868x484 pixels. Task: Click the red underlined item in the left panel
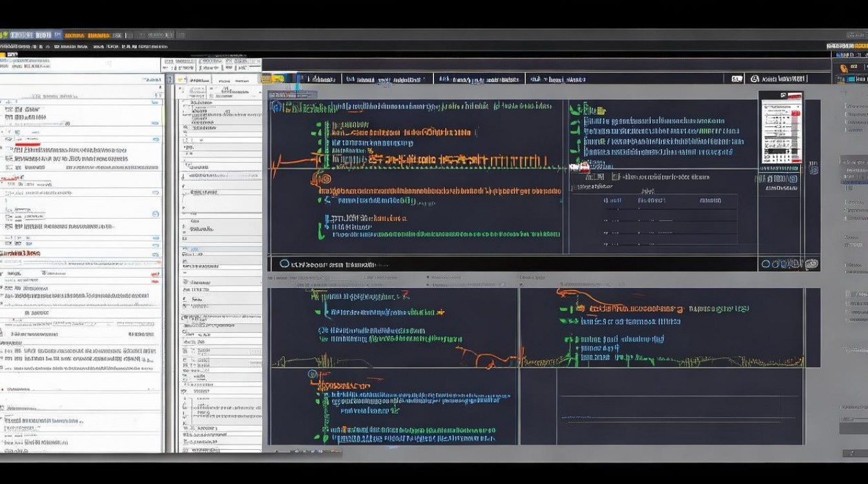27,139
